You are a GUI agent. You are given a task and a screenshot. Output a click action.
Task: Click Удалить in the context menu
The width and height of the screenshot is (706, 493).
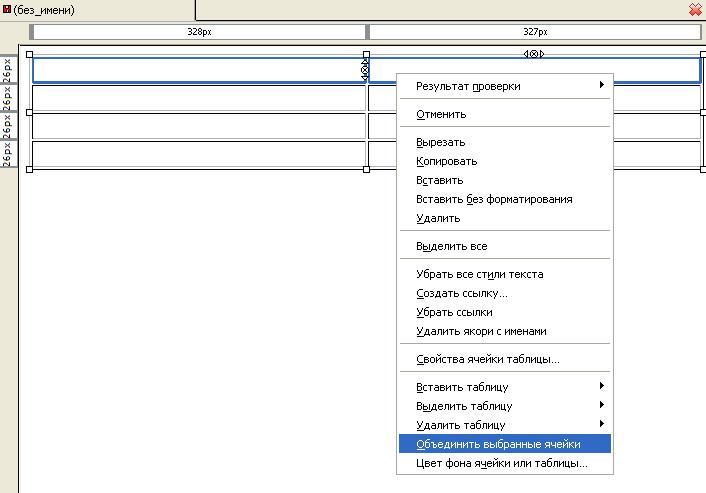(505, 218)
